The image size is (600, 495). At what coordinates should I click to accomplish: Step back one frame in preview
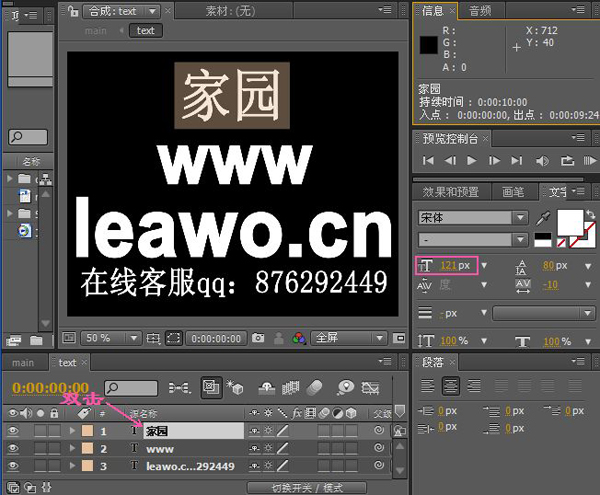click(450, 161)
